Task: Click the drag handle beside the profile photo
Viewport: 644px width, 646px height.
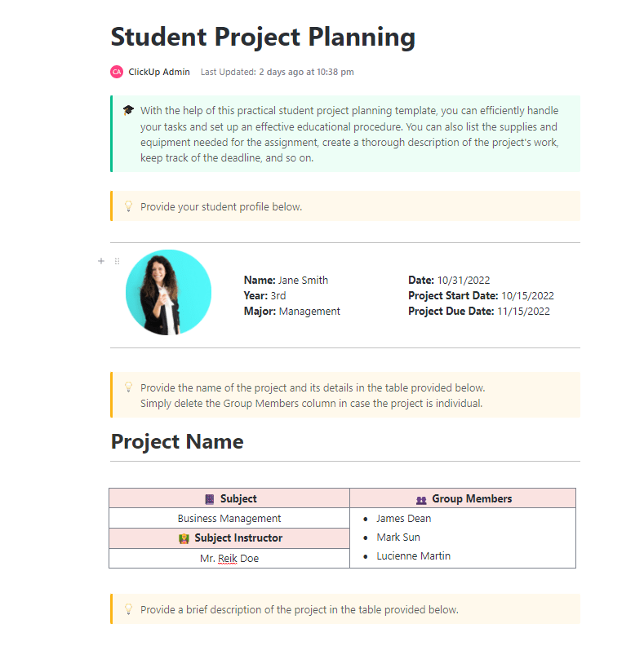Action: pyautogui.click(x=117, y=261)
